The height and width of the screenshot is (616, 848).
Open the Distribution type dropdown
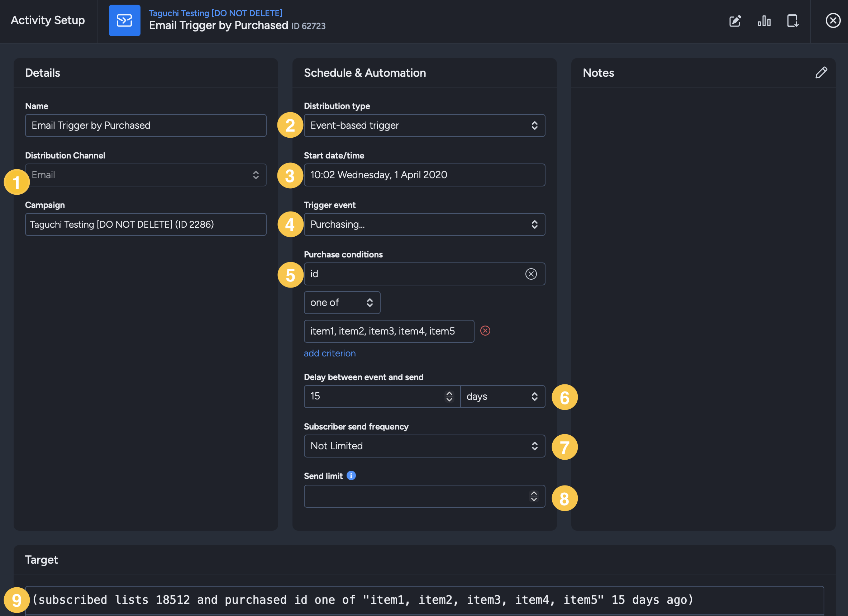click(424, 125)
